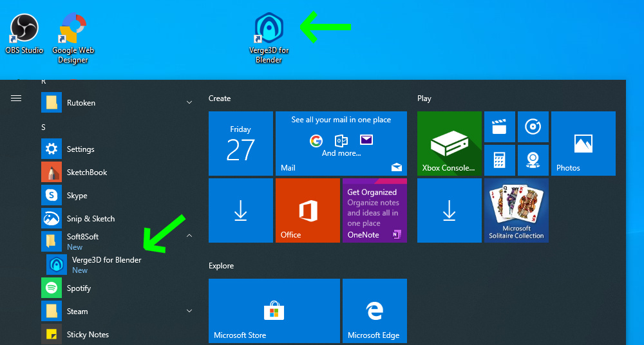Screen dimensions: 644x345
Task: Click the Play group heading
Action: 424,98
